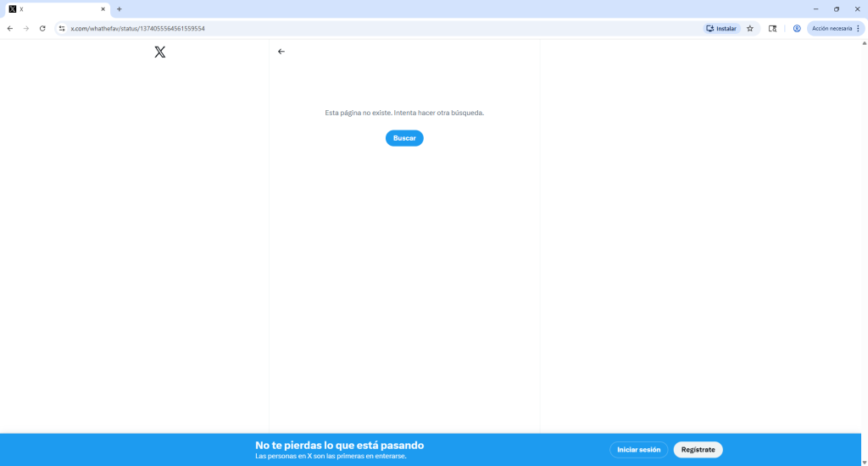Click the browser forward navigation arrow
The width and height of the screenshot is (868, 466).
click(26, 28)
